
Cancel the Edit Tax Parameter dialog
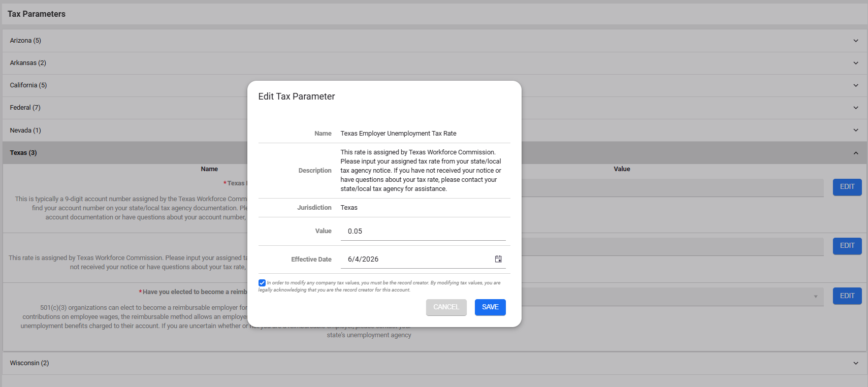pos(446,307)
